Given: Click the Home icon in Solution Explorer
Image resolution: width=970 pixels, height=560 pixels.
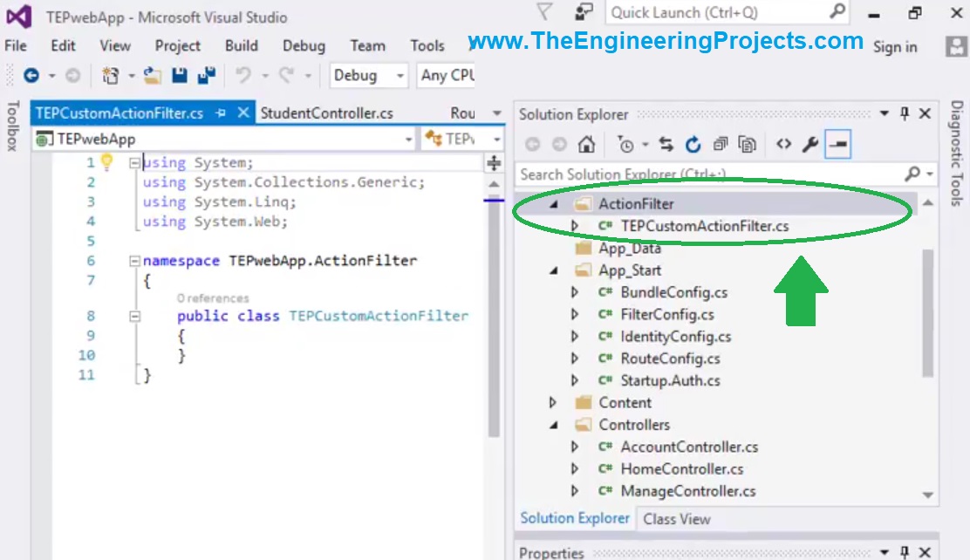Looking at the screenshot, I should click(x=586, y=144).
